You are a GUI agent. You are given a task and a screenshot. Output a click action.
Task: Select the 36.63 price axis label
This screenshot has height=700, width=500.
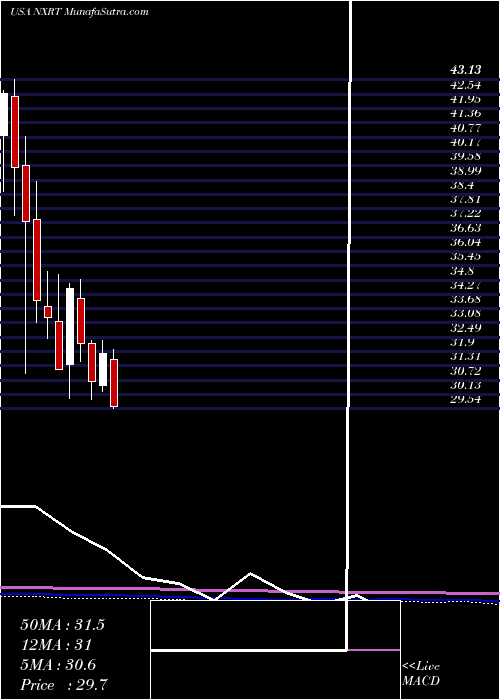[466, 229]
